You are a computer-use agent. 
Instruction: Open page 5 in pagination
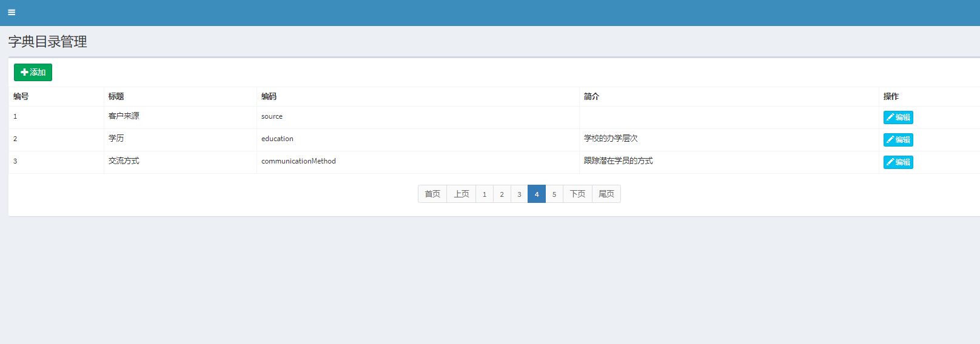click(554, 194)
